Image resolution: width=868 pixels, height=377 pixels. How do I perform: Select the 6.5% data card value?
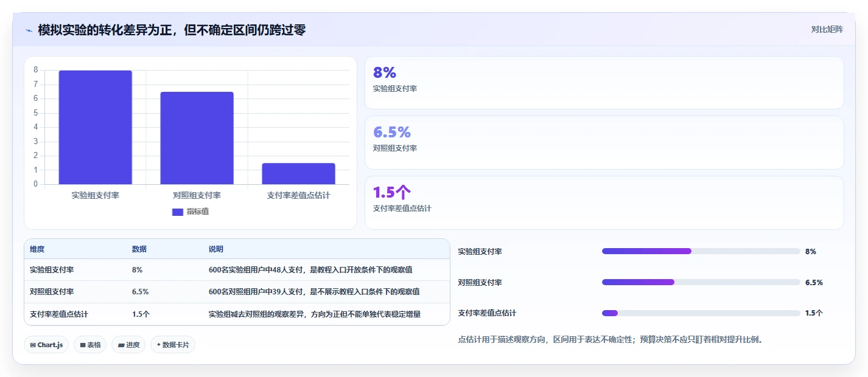pos(391,132)
